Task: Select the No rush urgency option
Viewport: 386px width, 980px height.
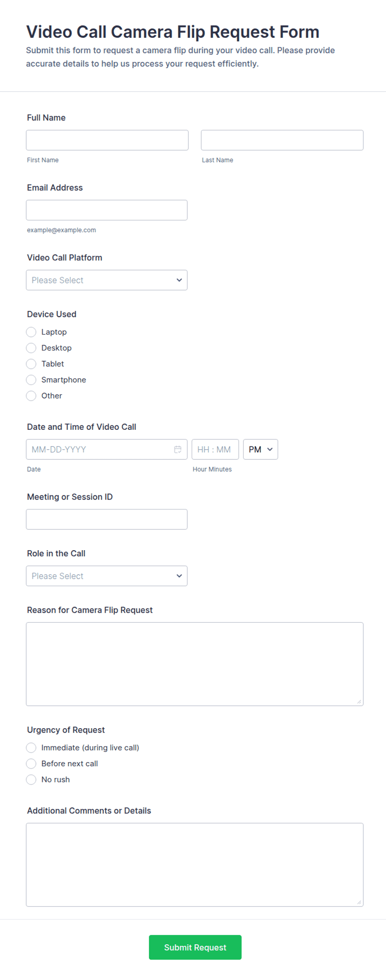Action: 31,780
